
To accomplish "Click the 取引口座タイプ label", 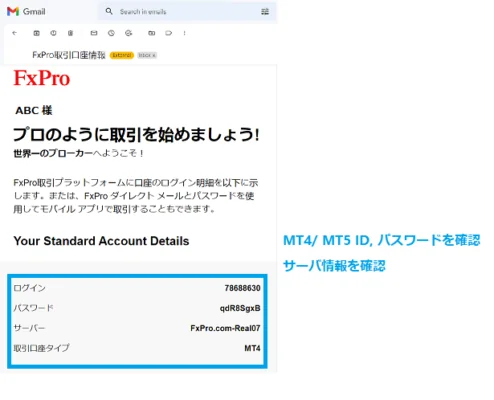I will 41,348.
